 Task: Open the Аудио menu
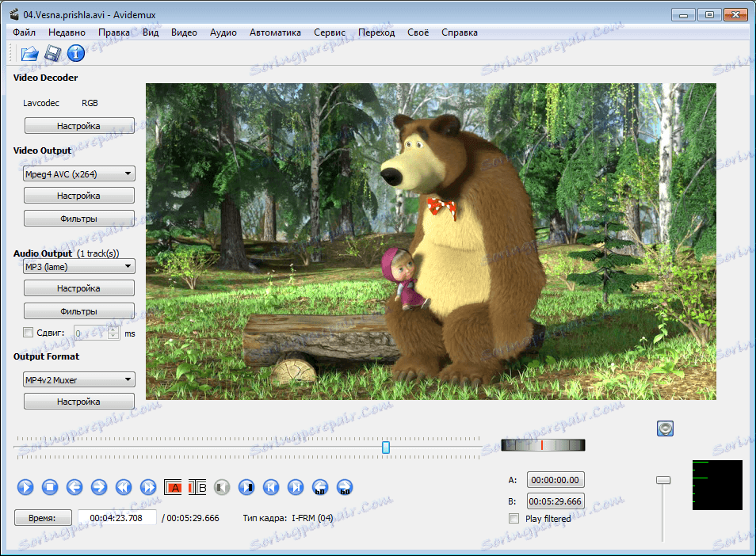pos(223,32)
